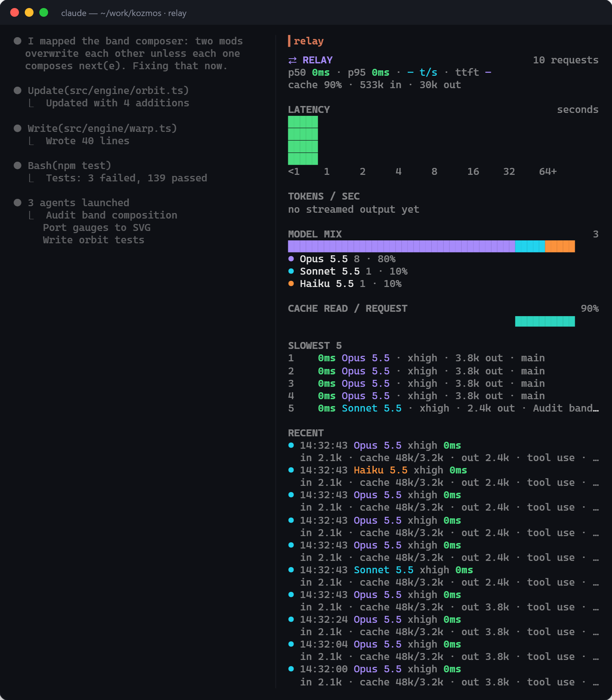Click the purple Opus 5.5 legend dot
The width and height of the screenshot is (612, 700).
pos(291,259)
